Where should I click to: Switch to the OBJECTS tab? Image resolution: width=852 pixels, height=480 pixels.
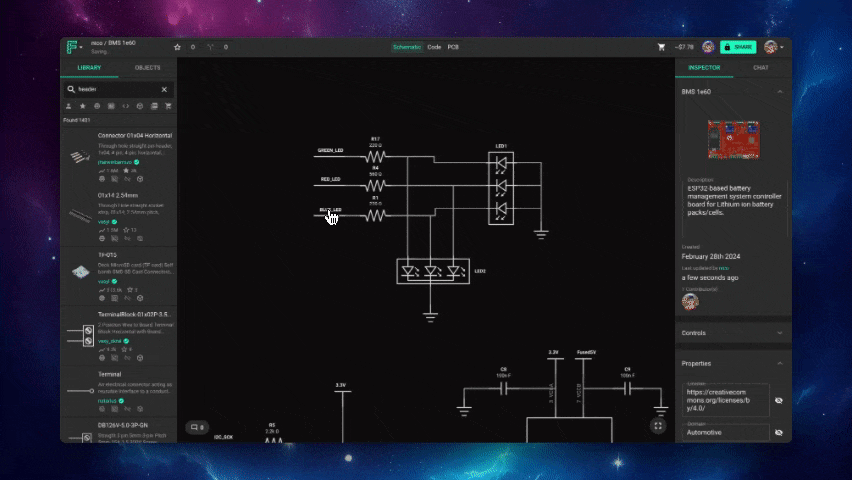point(148,68)
